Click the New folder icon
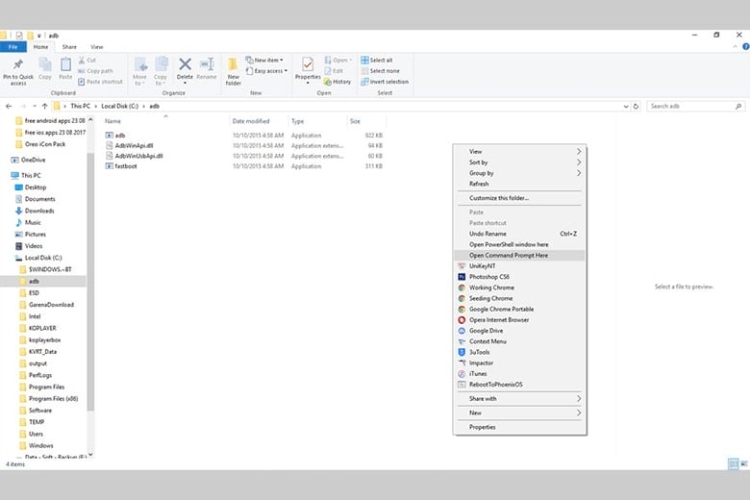 [x=233, y=64]
